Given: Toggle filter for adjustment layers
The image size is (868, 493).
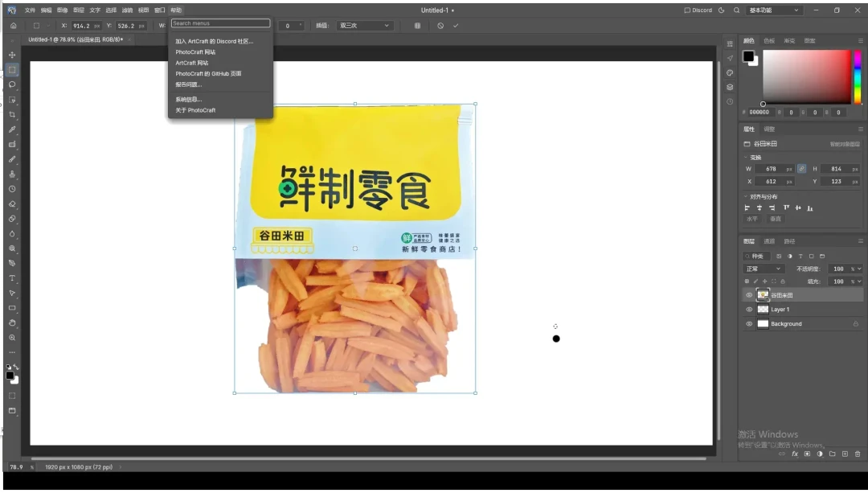Looking at the screenshot, I should coord(789,257).
